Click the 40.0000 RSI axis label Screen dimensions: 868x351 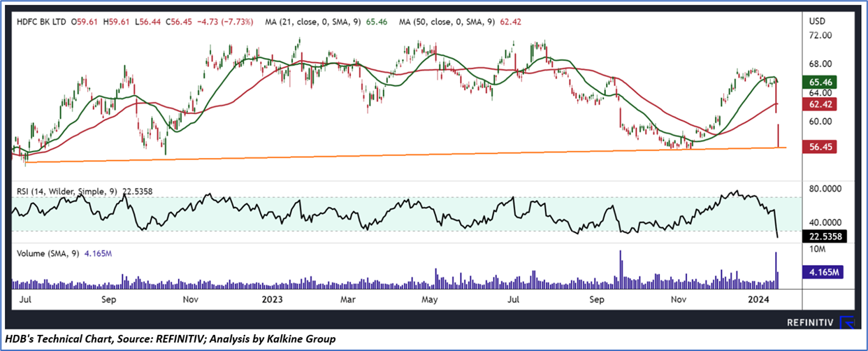tap(825, 222)
